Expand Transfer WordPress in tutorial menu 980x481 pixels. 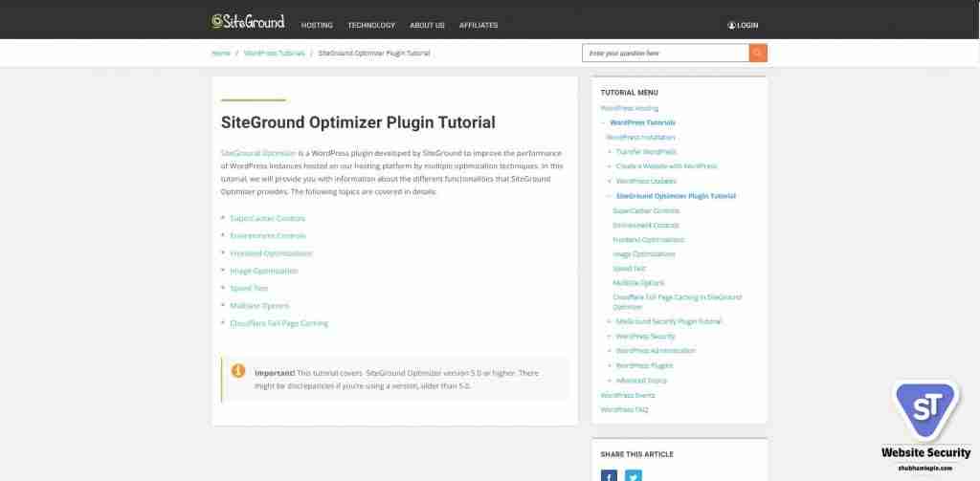click(x=610, y=152)
